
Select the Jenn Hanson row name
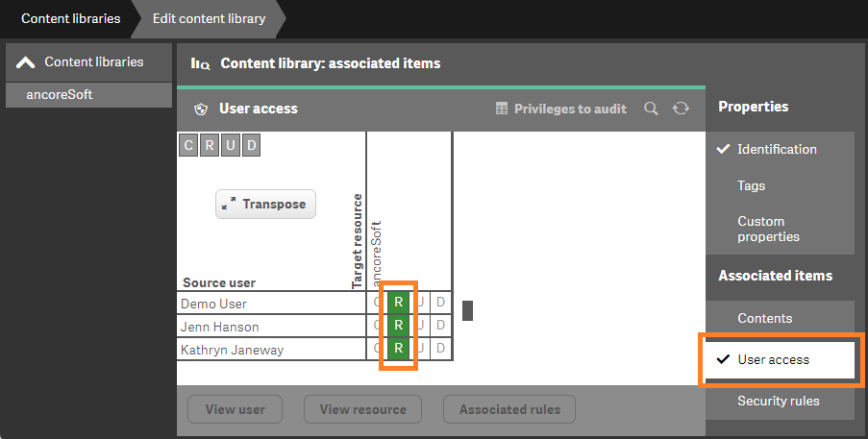click(220, 327)
